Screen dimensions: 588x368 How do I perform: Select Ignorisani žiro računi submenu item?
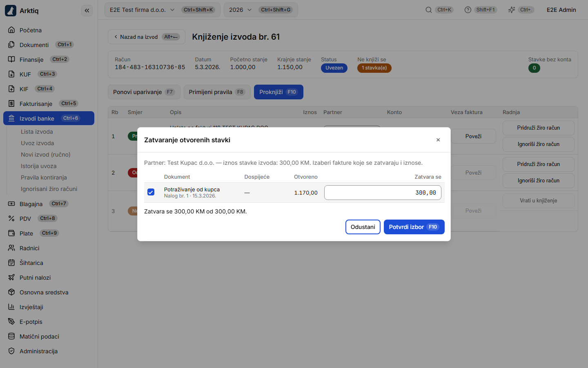point(49,189)
